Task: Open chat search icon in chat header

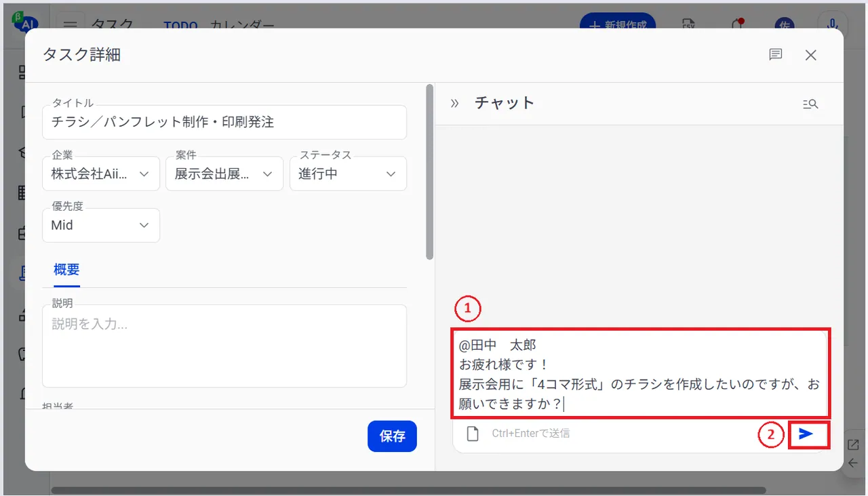Action: point(810,104)
